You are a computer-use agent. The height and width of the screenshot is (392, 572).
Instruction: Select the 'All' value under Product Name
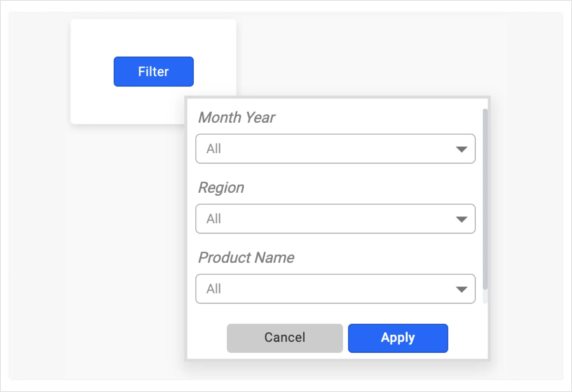tap(213, 289)
